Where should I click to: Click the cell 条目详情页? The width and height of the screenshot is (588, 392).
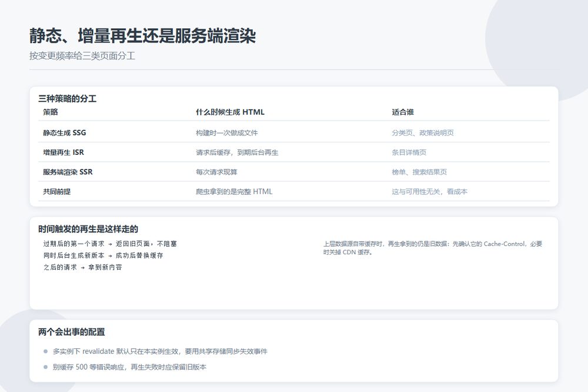tap(409, 152)
